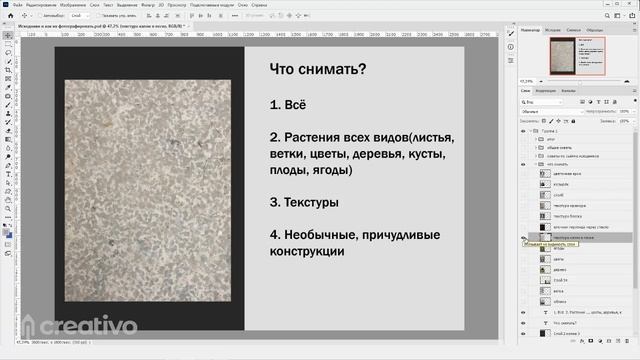
Task: Switch to the Каналы tab
Action: [568, 91]
